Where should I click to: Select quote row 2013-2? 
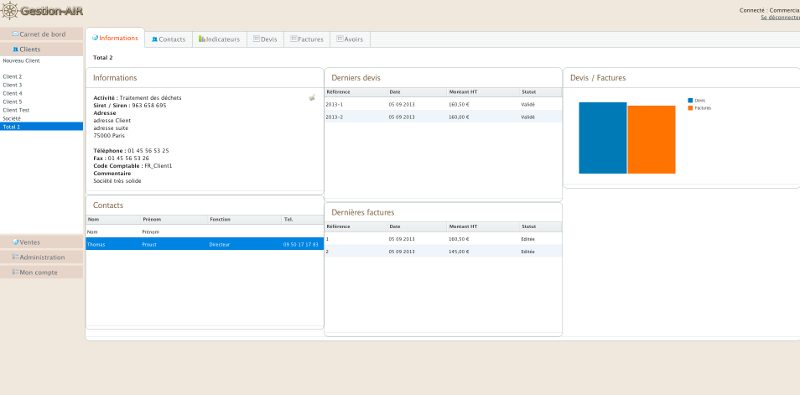[443, 117]
